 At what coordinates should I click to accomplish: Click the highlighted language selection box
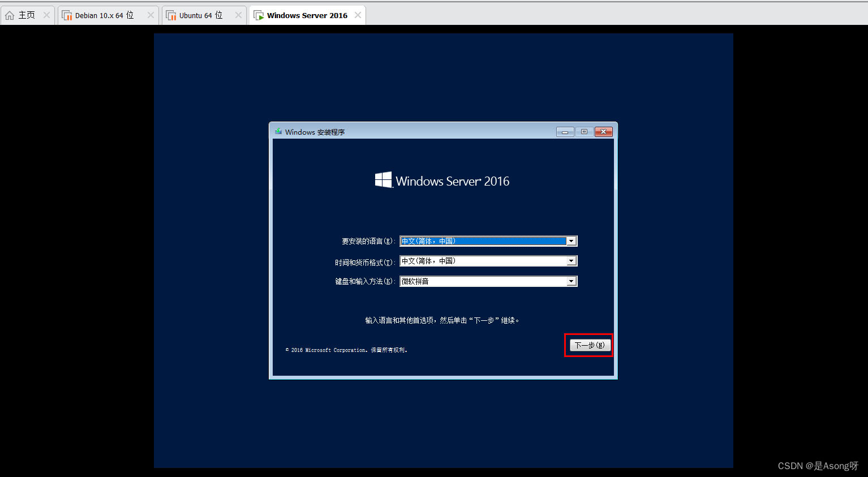click(484, 240)
